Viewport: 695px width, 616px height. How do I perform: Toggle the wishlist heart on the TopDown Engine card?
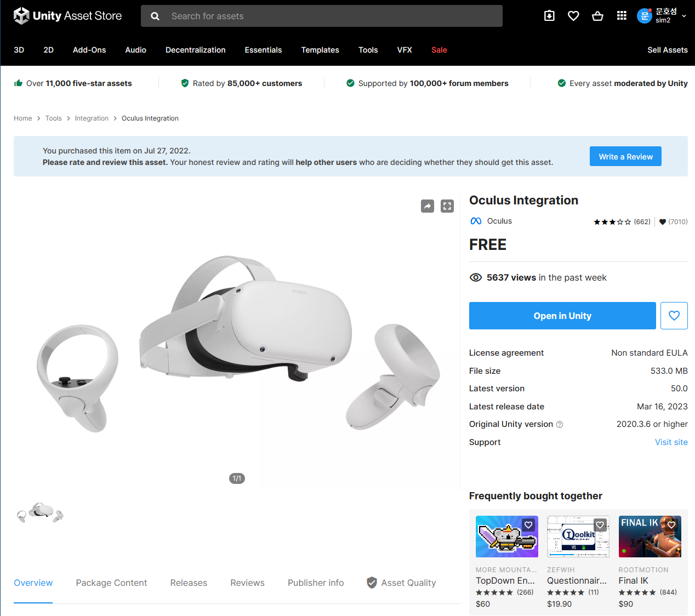pyautogui.click(x=528, y=525)
